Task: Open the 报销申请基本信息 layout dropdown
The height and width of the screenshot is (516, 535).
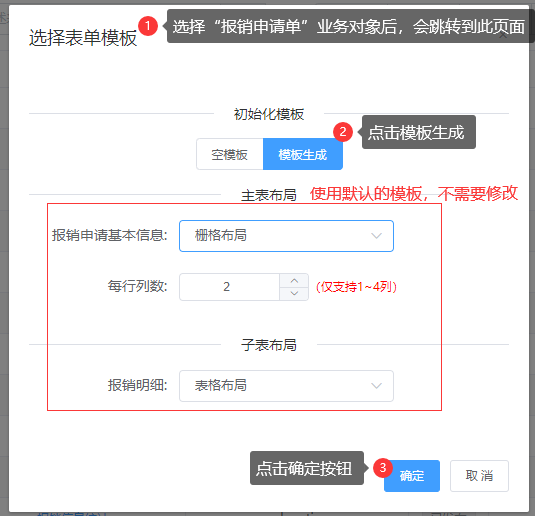Action: pyautogui.click(x=286, y=236)
